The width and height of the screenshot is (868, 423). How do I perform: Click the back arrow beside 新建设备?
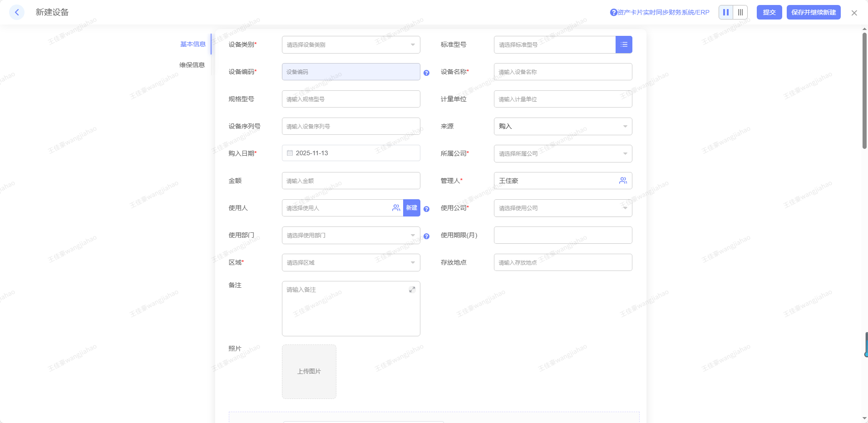pos(17,12)
